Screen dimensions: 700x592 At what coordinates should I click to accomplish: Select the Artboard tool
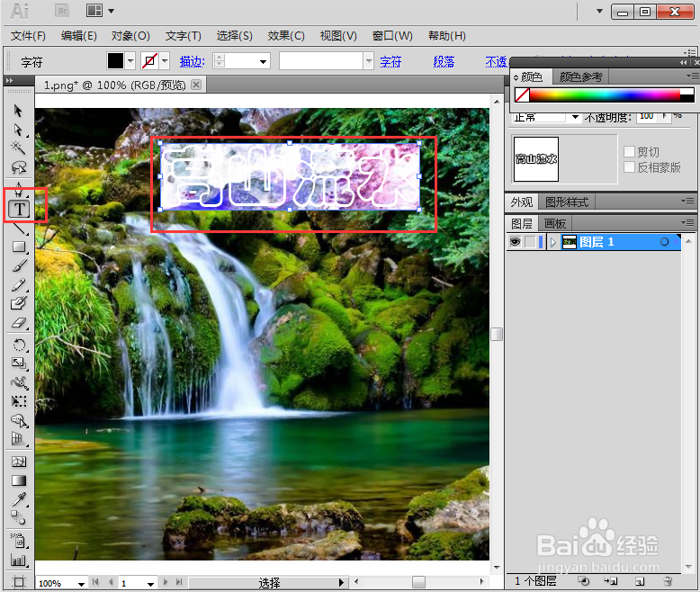coord(18,582)
